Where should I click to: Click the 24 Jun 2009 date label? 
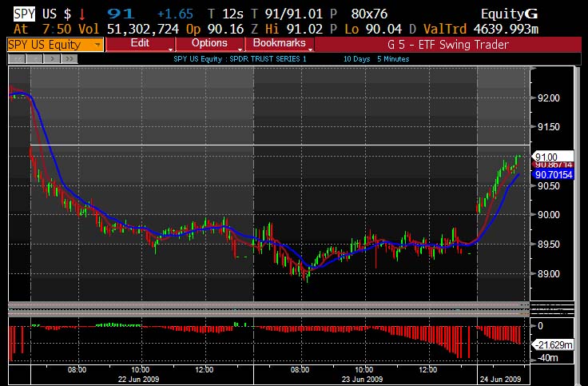pyautogui.click(x=500, y=380)
